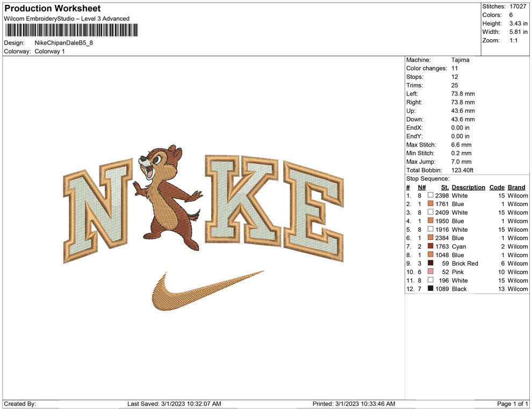This screenshot has height=409, width=532.
Task: Click the Black description in row 12
Action: click(x=459, y=289)
